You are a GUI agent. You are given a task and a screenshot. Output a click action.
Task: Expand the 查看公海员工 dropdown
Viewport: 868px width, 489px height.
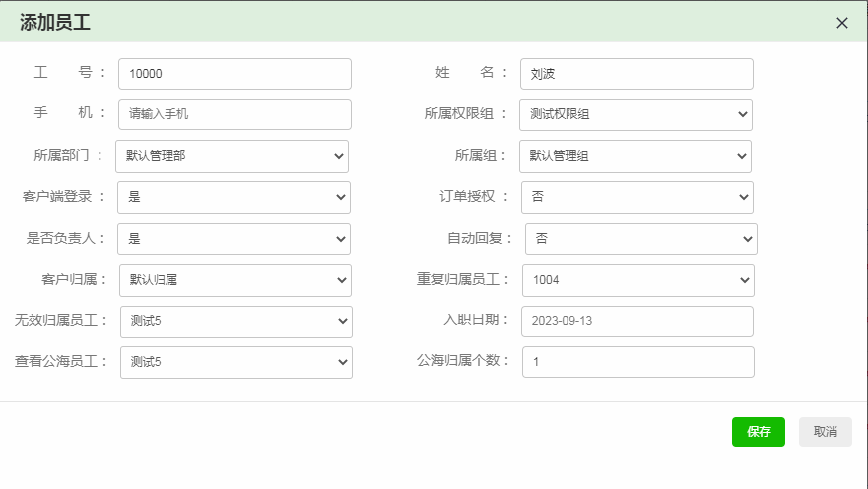[235, 362]
